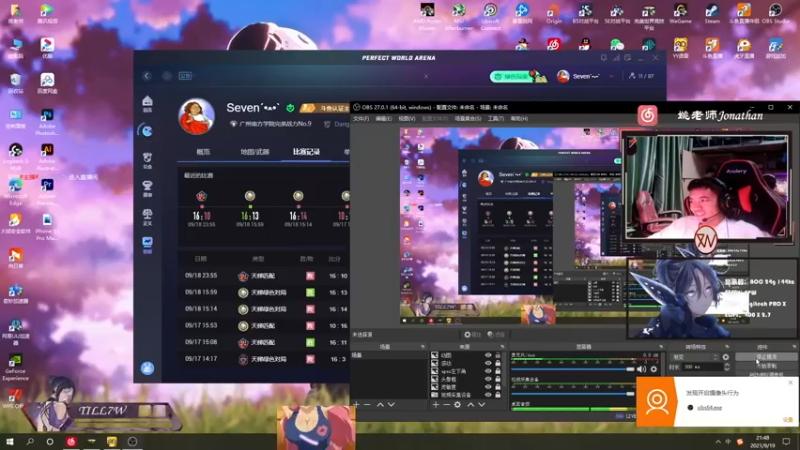This screenshot has width=800, height=450.
Task: Adjust 视频采集设备 volume slider
Action: 572,393
